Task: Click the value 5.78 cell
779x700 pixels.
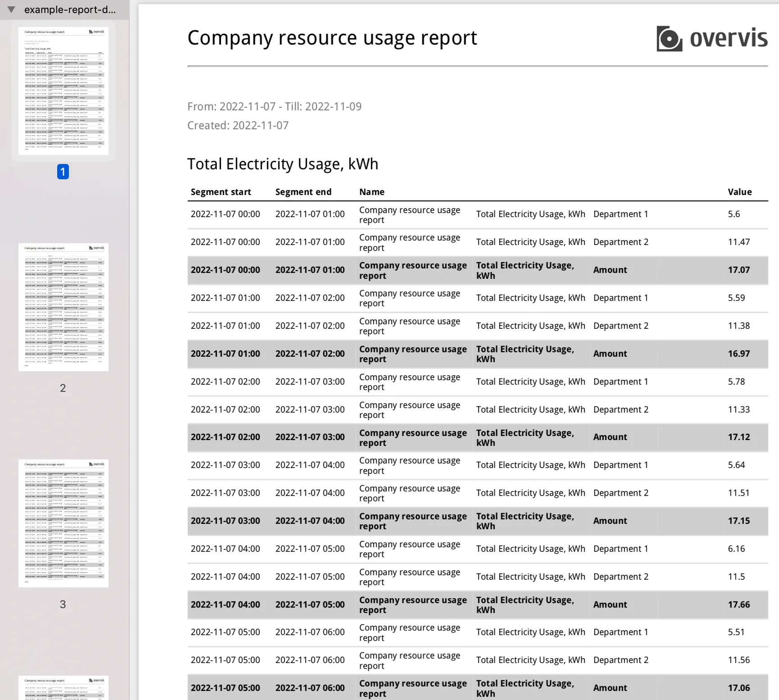Action: coord(736,382)
